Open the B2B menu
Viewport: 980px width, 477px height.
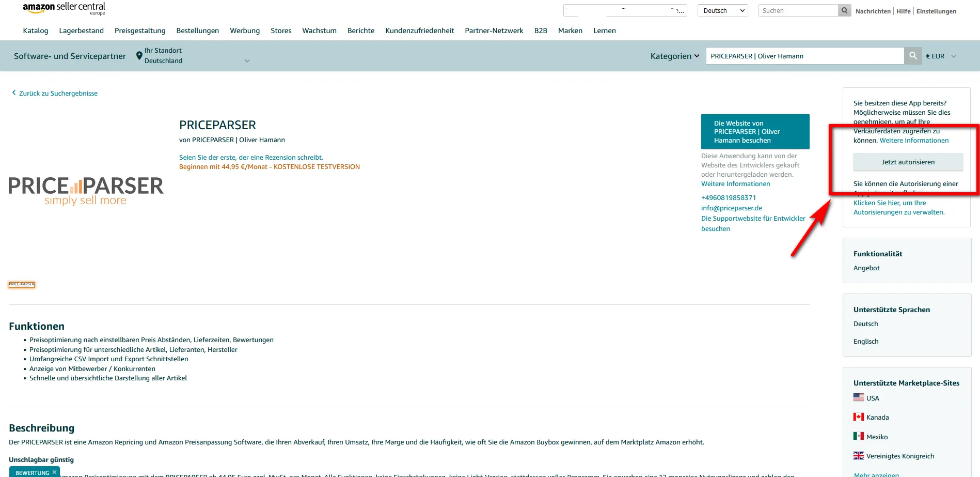coord(541,30)
